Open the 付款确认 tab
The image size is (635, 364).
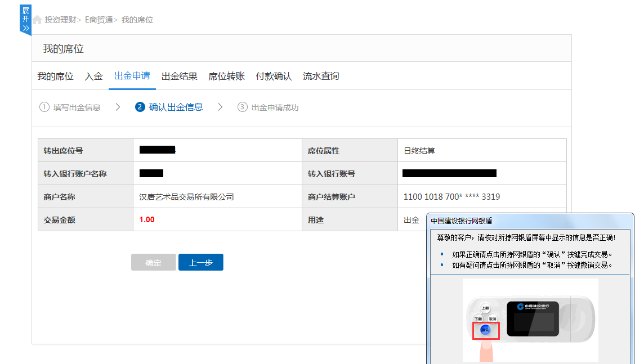coord(274,76)
